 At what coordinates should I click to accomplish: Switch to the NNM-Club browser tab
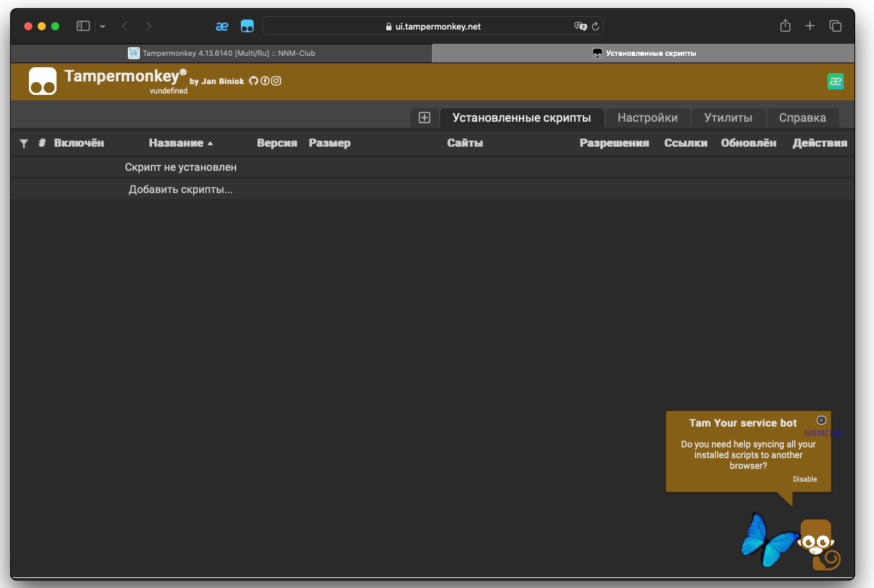(x=221, y=53)
